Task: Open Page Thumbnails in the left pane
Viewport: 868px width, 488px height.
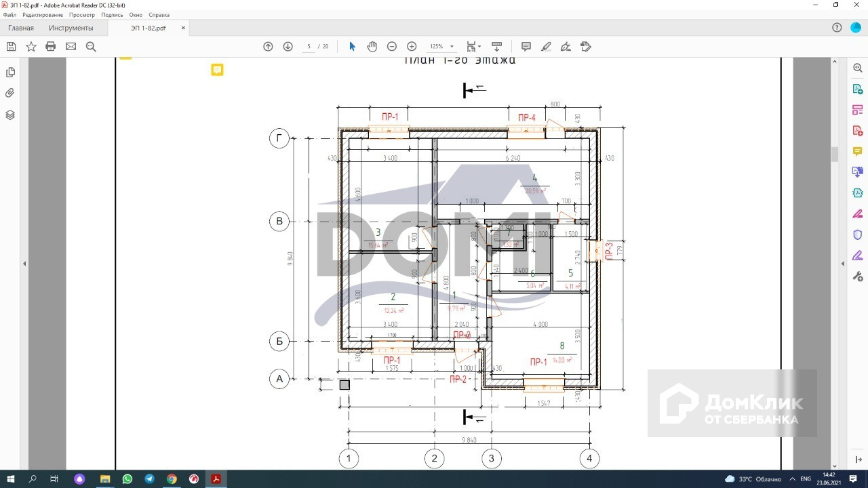Action: click(10, 73)
